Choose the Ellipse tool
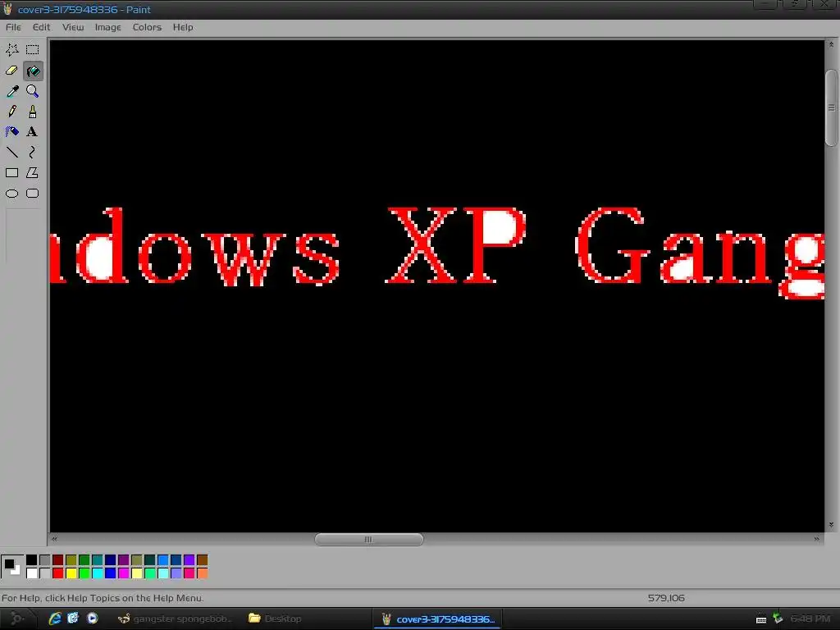The height and width of the screenshot is (630, 840). 11,194
